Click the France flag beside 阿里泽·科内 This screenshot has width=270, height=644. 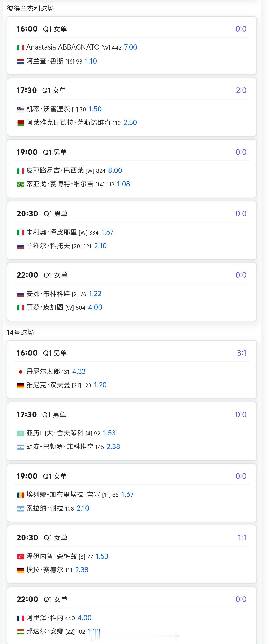(20, 618)
